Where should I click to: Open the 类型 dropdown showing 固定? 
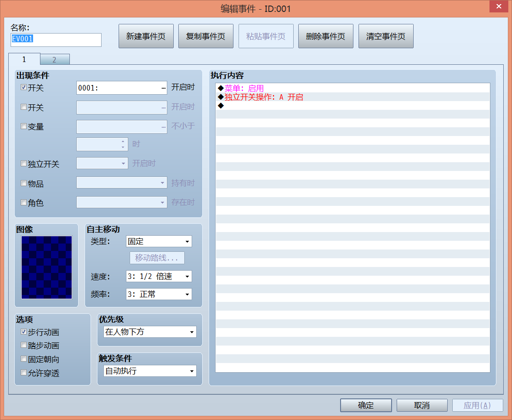point(159,241)
